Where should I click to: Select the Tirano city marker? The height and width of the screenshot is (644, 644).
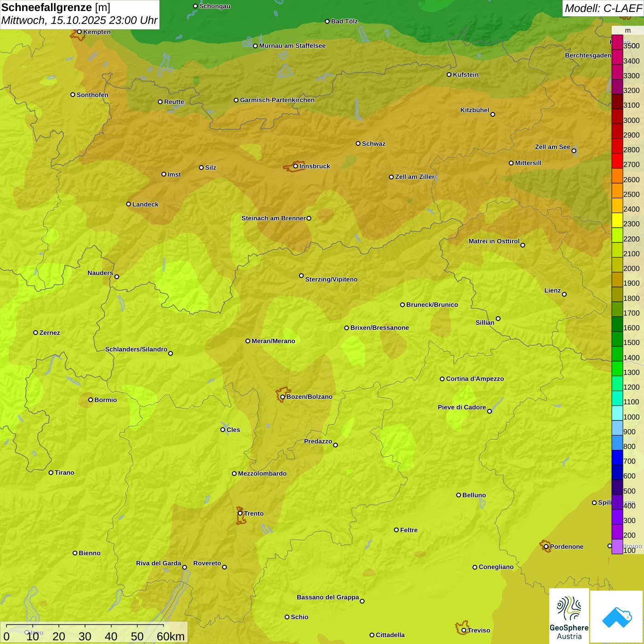51,472
